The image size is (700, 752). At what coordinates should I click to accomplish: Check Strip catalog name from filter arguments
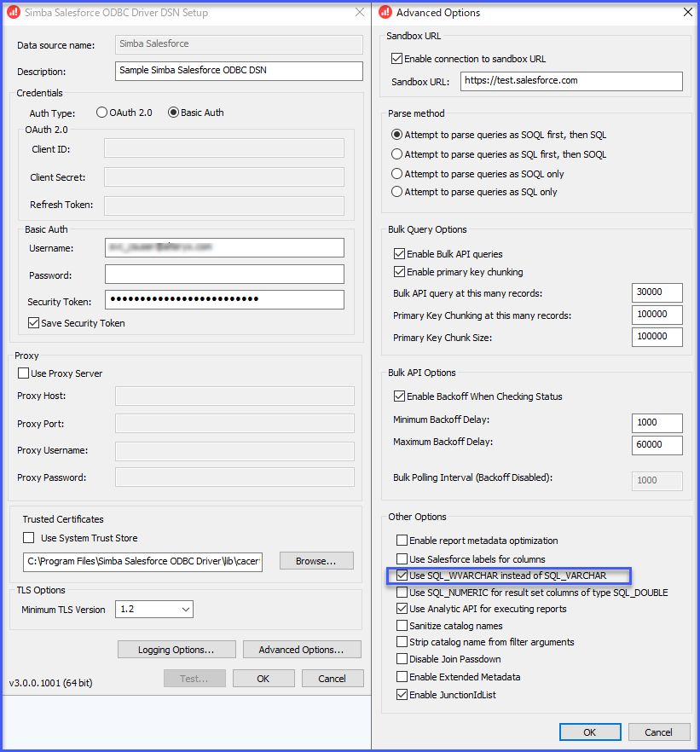pos(402,642)
